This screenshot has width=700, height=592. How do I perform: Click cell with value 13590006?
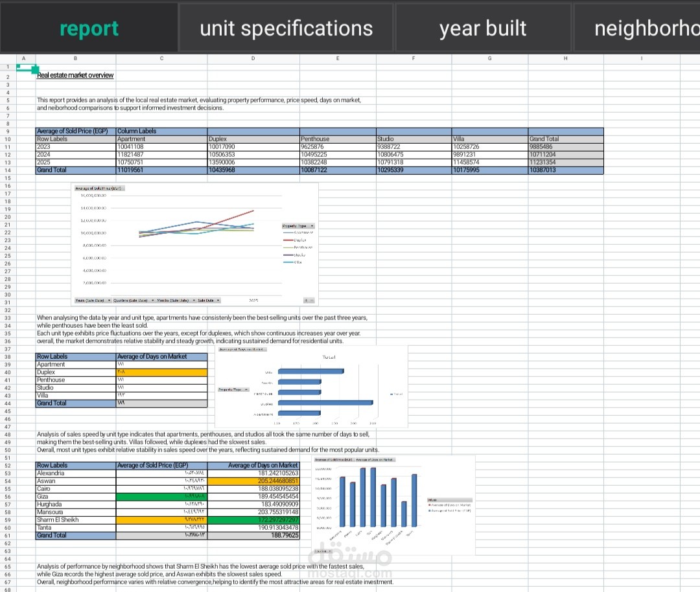coord(253,163)
